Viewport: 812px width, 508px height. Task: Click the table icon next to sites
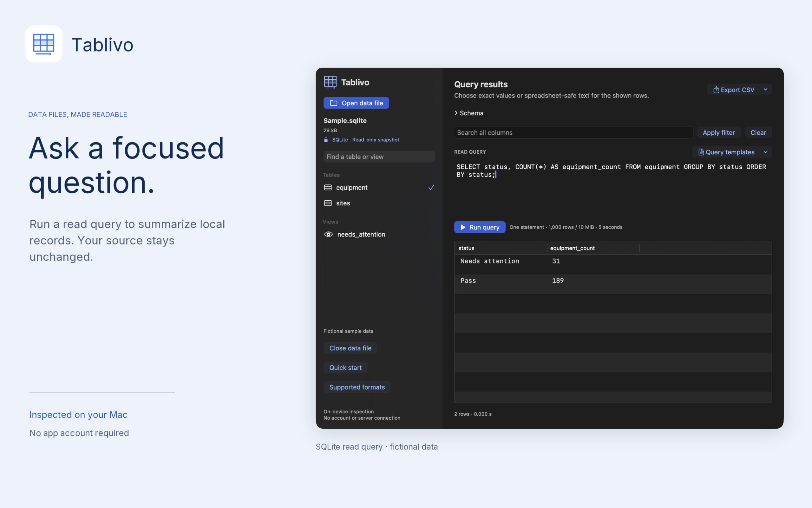coord(328,203)
